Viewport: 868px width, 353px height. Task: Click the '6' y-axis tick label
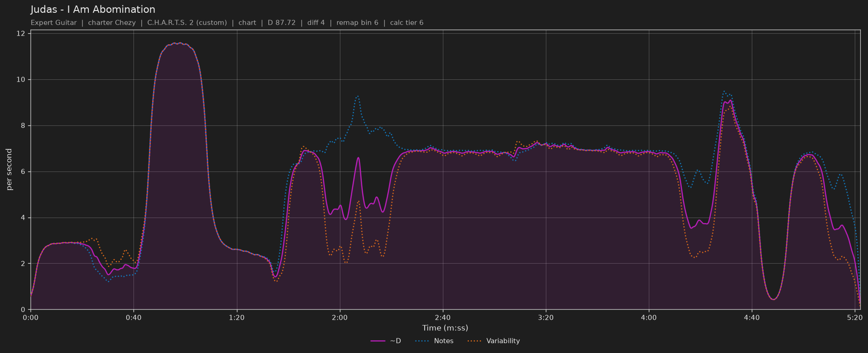[23, 171]
